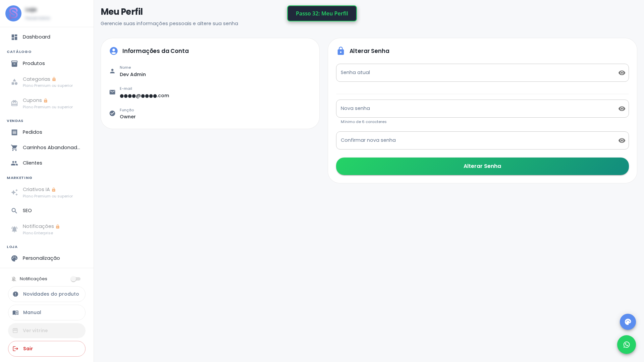644x362 pixels.
Task: Focus the Senha atual input field
Action: tap(476, 73)
